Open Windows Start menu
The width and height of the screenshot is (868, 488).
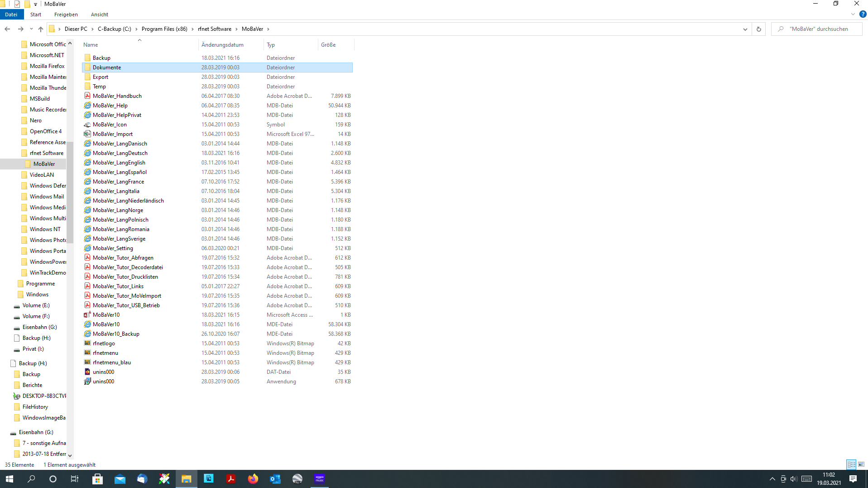(9, 479)
